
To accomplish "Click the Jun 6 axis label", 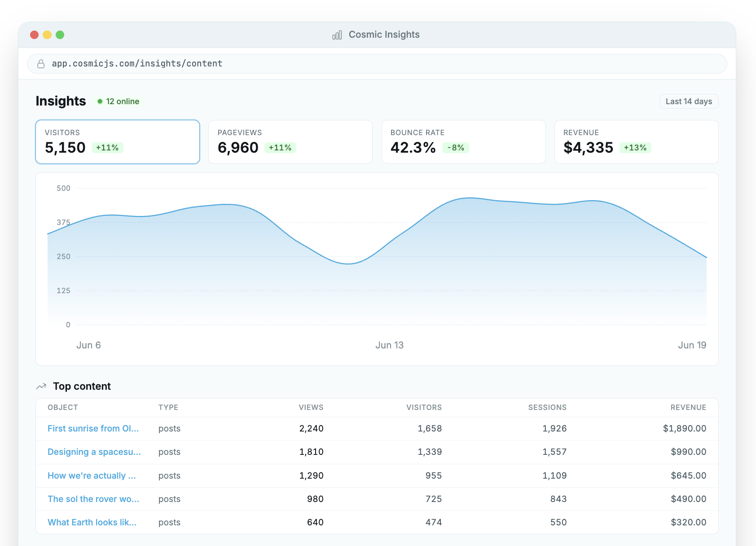I will click(88, 345).
